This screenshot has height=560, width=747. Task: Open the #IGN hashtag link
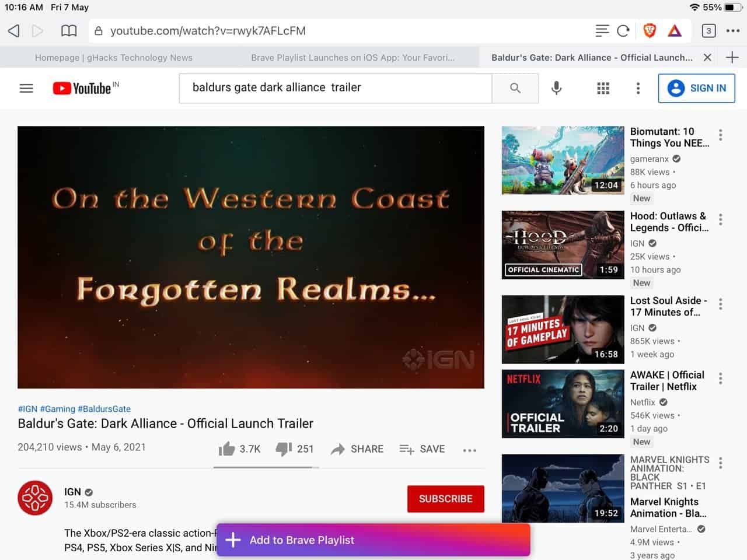(x=27, y=409)
